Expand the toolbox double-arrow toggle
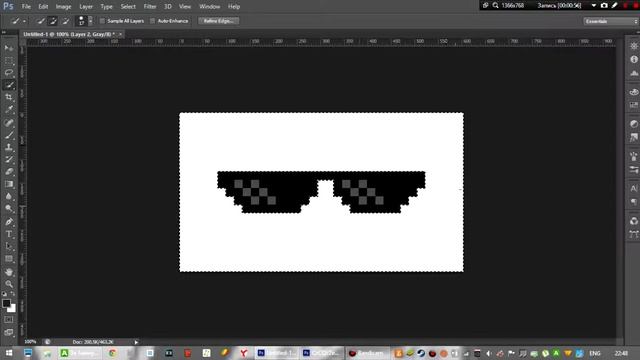 pyautogui.click(x=4, y=32)
